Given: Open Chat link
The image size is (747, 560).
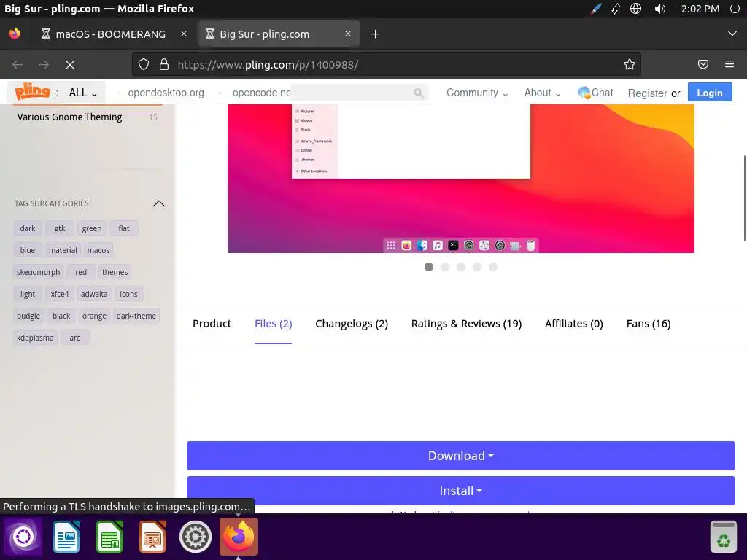Looking at the screenshot, I should coord(595,93).
